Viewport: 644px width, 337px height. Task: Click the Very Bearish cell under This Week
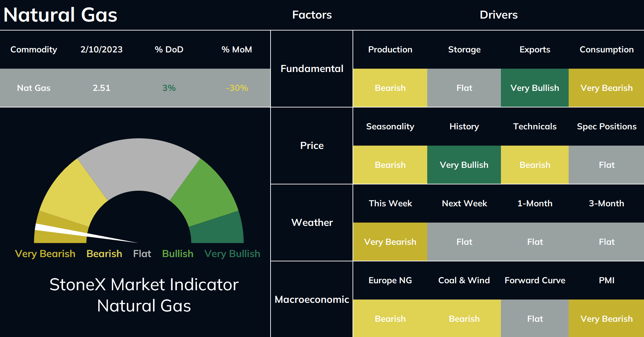click(390, 242)
